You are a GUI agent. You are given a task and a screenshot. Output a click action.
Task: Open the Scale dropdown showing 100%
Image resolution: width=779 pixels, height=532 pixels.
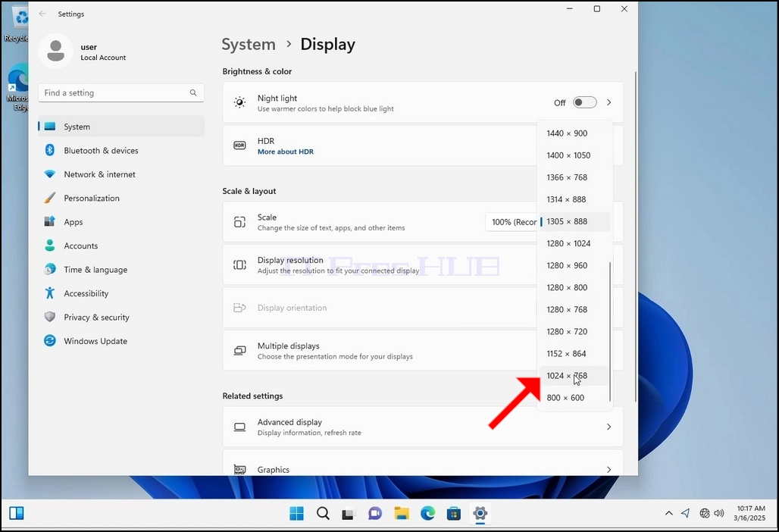(x=513, y=222)
